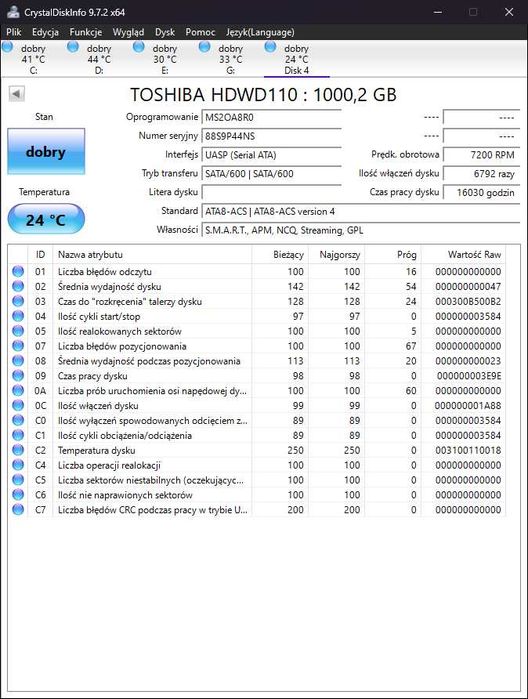Click raw value 000000003E9E
Screen dimensions: 528x699
469,376
